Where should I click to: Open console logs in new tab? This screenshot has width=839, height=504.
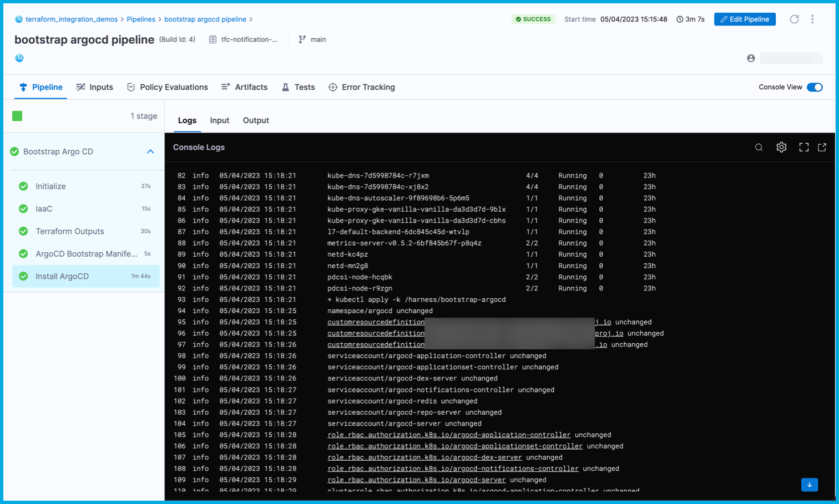[822, 147]
